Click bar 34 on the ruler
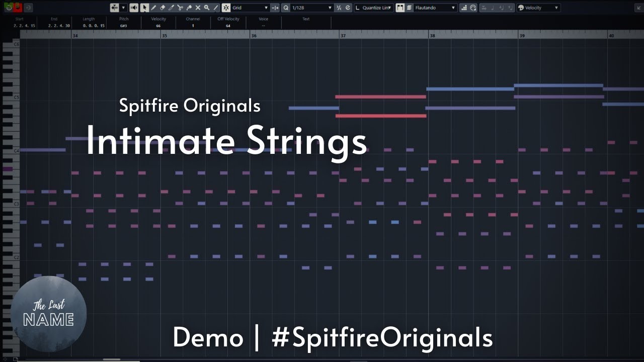Screen dimensions: 644x362 pyautogui.click(x=75, y=36)
